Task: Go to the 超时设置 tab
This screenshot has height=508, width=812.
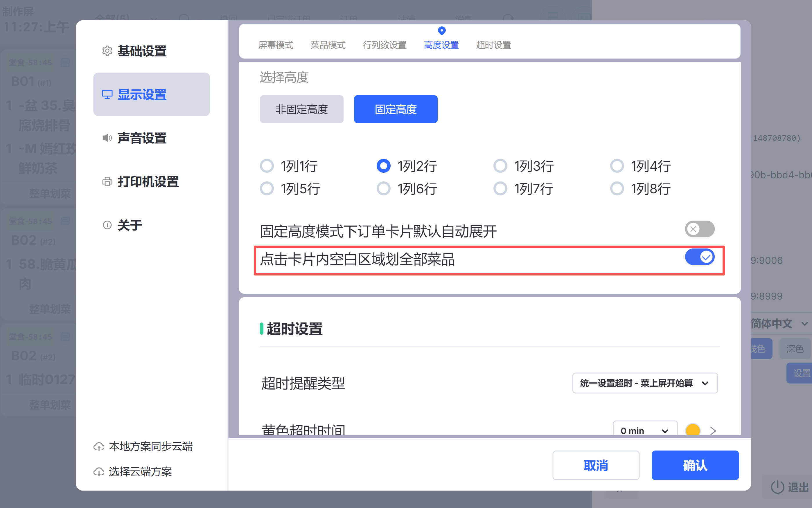Action: 493,45
